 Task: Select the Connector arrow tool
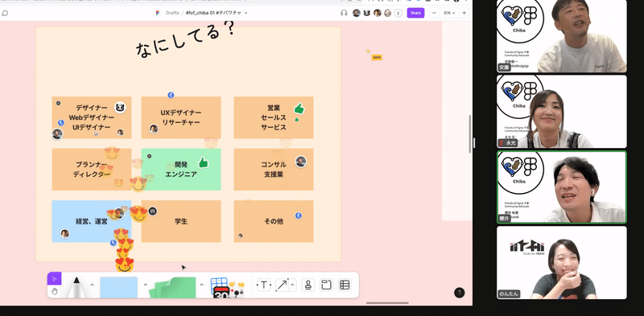tap(283, 285)
